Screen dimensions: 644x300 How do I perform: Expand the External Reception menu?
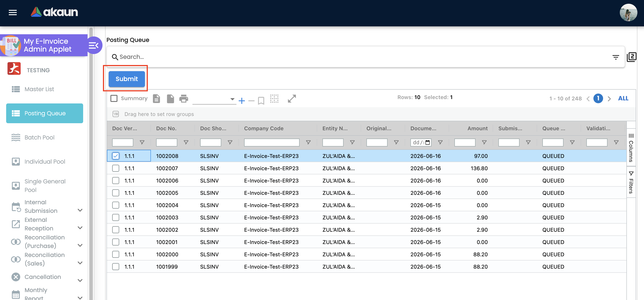point(80,228)
